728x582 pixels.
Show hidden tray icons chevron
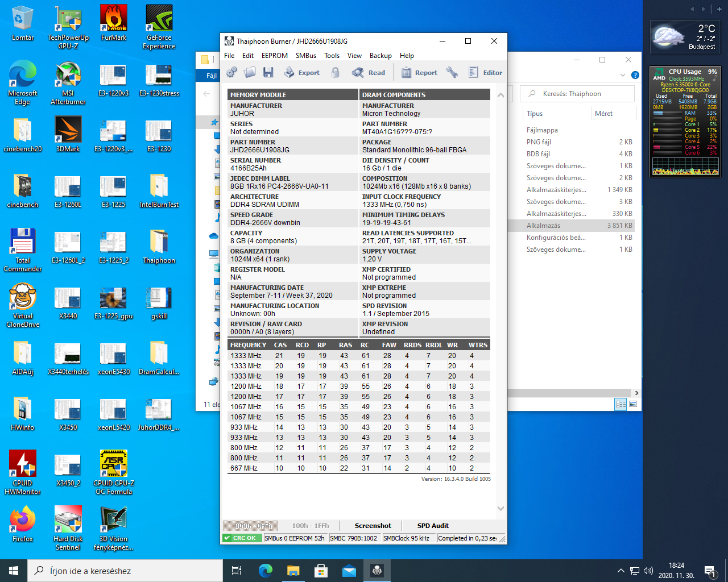(x=621, y=571)
